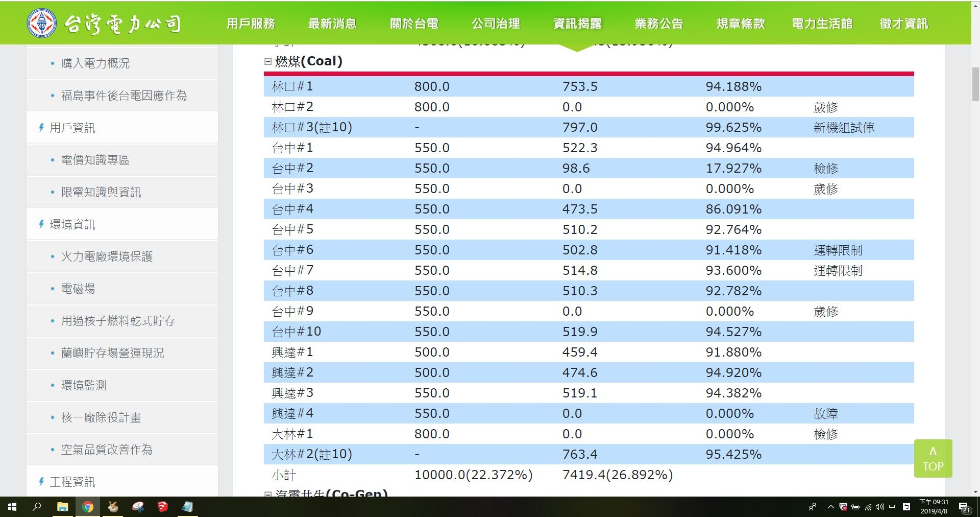Jump to page top with TOP button
980x517 pixels.
[933, 458]
